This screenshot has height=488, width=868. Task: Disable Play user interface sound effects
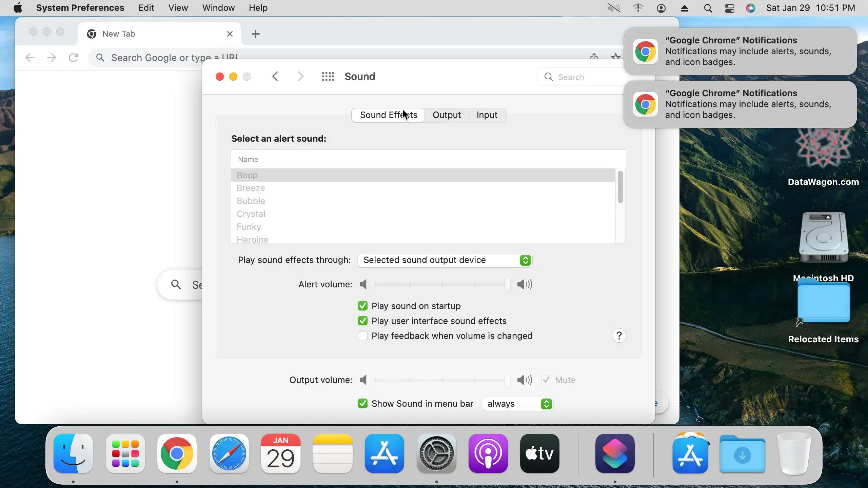tap(362, 321)
